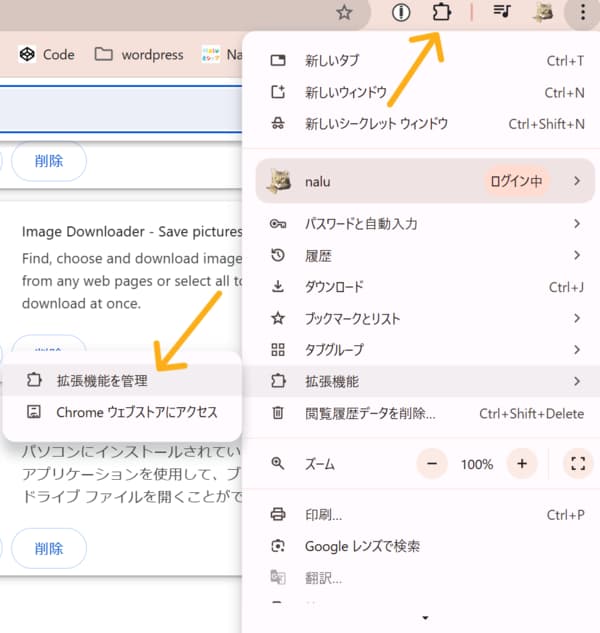
Task: Increase zoom with the plus button
Action: click(x=522, y=464)
